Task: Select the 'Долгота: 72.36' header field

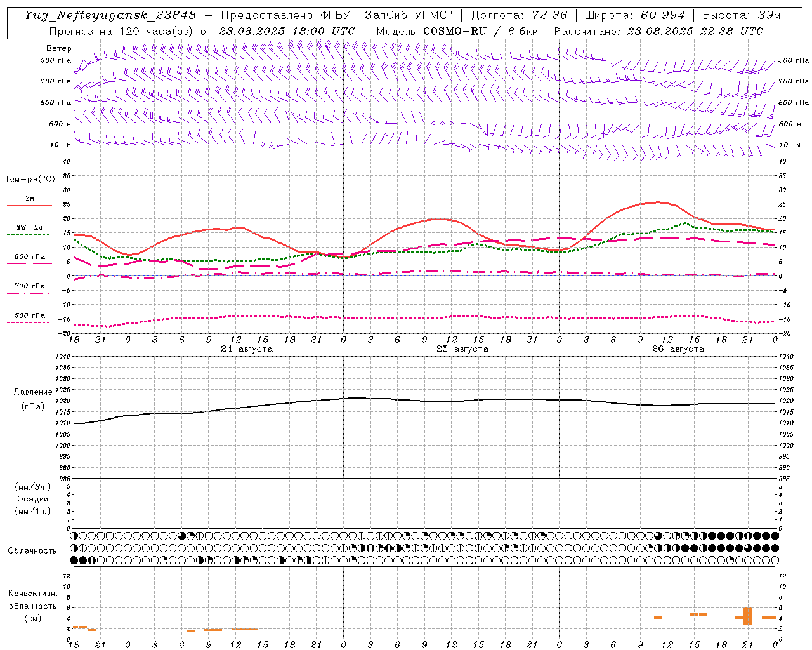Action: (520, 15)
